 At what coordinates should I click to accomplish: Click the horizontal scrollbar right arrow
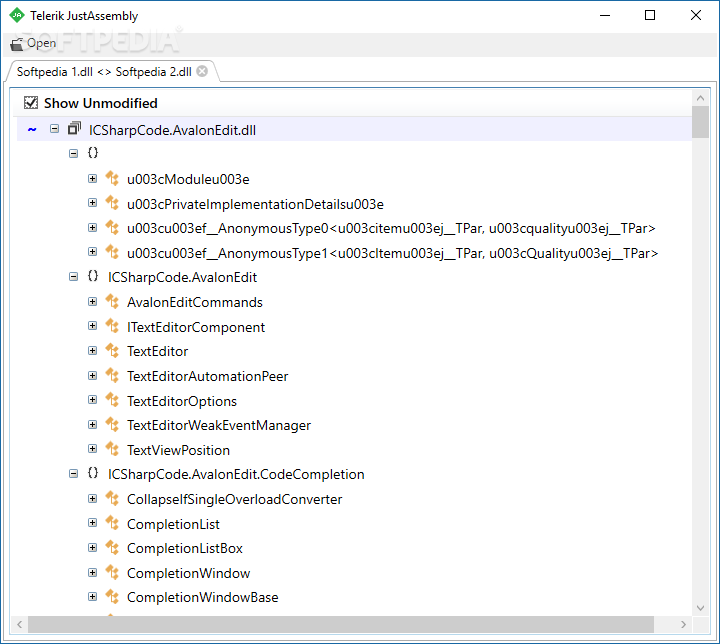click(683, 624)
